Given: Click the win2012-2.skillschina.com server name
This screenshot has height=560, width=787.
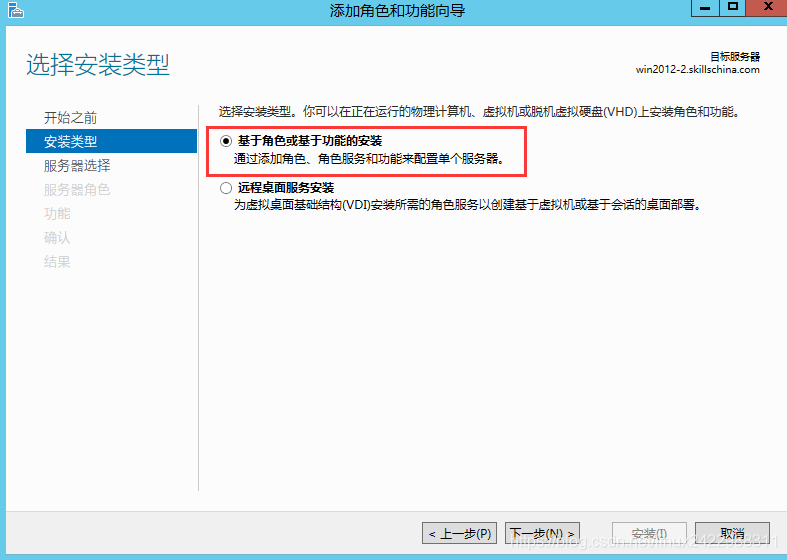Looking at the screenshot, I should click(698, 70).
